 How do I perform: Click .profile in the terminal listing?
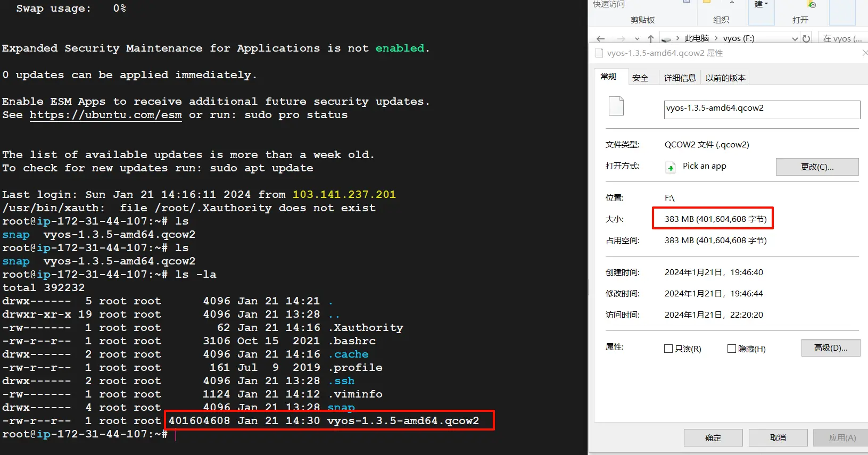[355, 368]
